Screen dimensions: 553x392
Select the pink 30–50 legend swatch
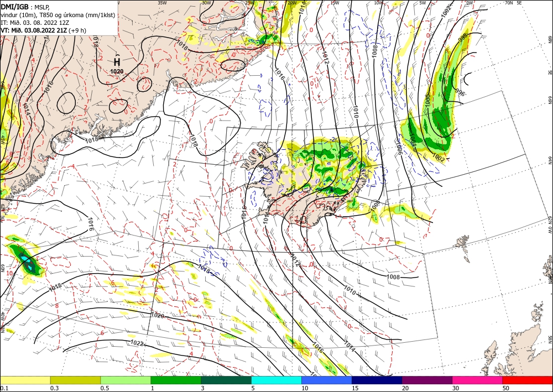coord(478,380)
